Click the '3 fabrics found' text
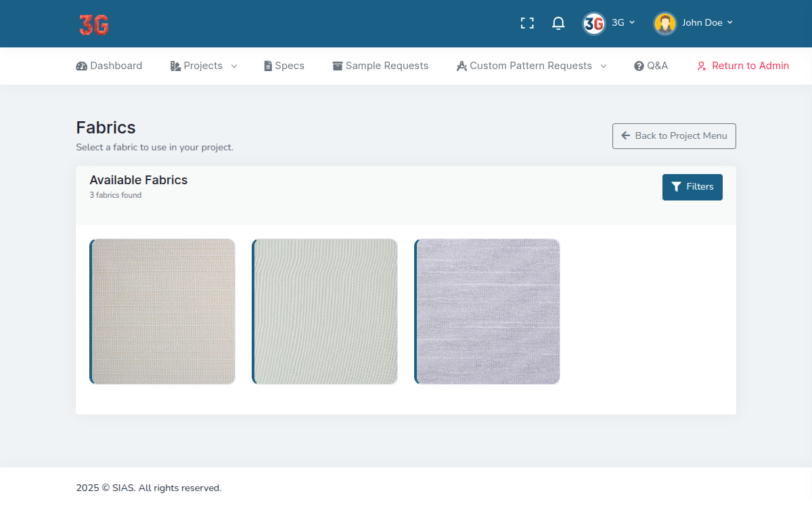812x508 pixels. [116, 195]
